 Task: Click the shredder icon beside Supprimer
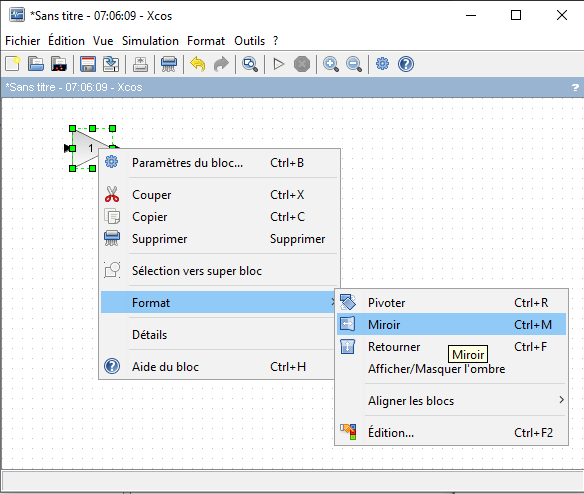pyautogui.click(x=112, y=238)
